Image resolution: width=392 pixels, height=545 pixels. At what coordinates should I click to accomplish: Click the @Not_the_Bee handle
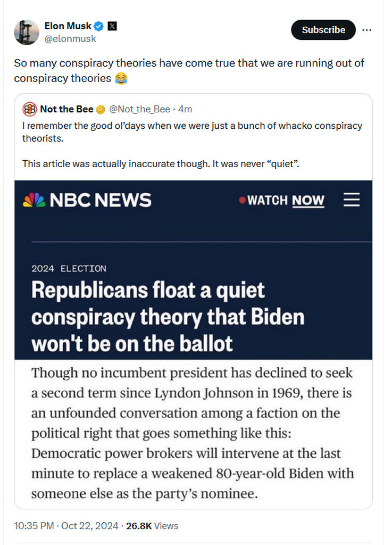pyautogui.click(x=139, y=109)
